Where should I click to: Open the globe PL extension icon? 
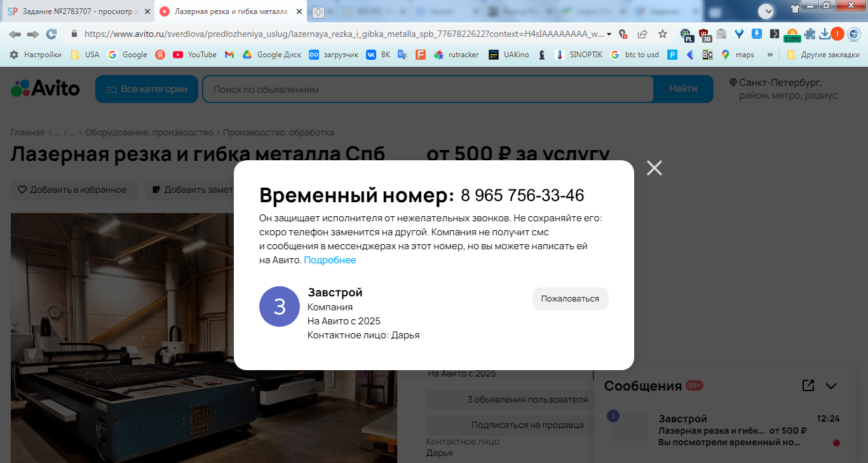coord(686,34)
